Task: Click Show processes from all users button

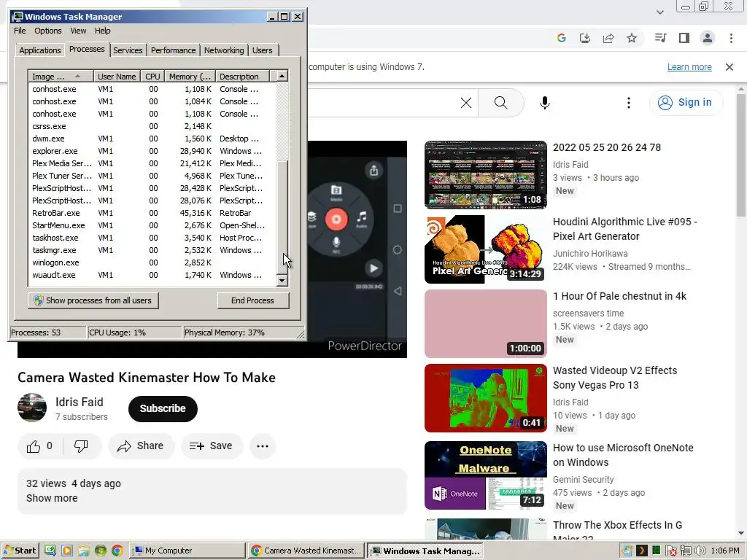Action: [x=93, y=300]
